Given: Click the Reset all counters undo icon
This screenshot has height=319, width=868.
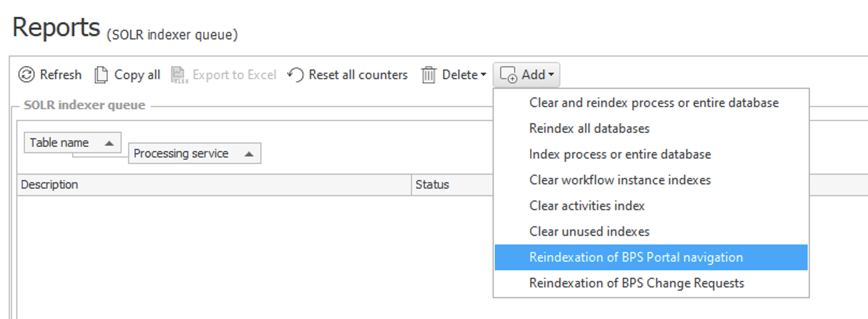Looking at the screenshot, I should (x=295, y=75).
